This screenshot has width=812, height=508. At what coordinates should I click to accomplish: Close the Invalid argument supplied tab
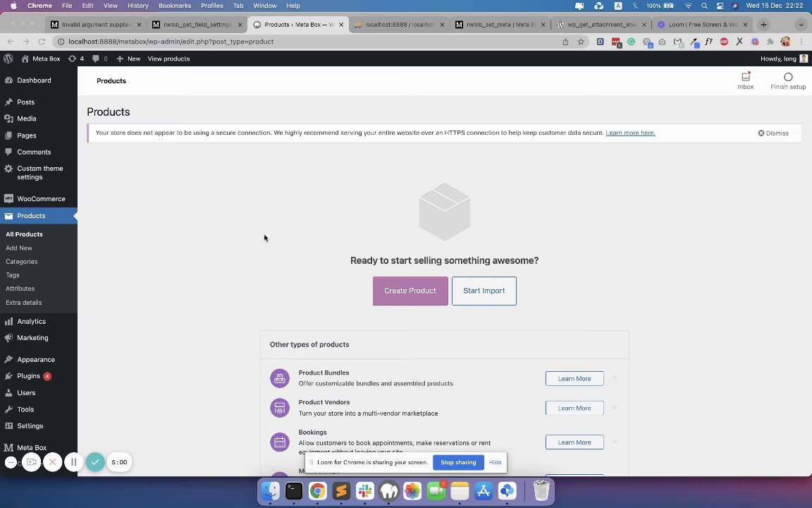(x=139, y=25)
